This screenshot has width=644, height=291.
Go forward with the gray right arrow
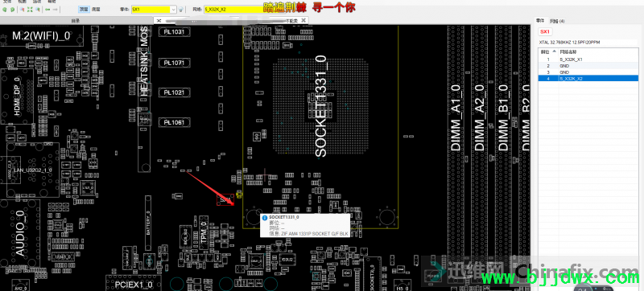55,10
